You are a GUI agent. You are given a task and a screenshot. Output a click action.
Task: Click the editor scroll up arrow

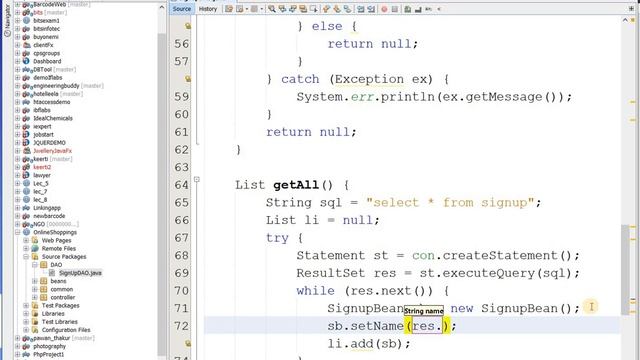625,20
